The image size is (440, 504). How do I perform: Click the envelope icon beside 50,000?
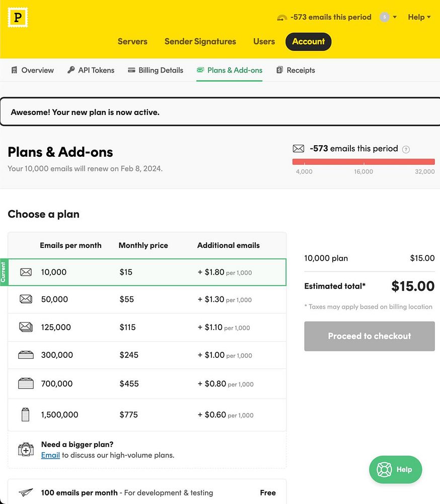point(26,299)
